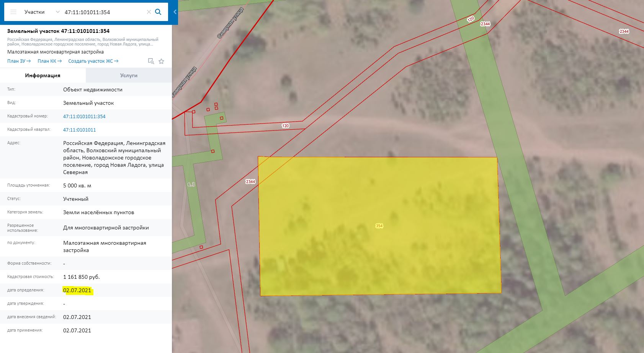Image resolution: width=644 pixels, height=353 pixels.
Task: Click the 120 label near small squares
Action: (285, 126)
